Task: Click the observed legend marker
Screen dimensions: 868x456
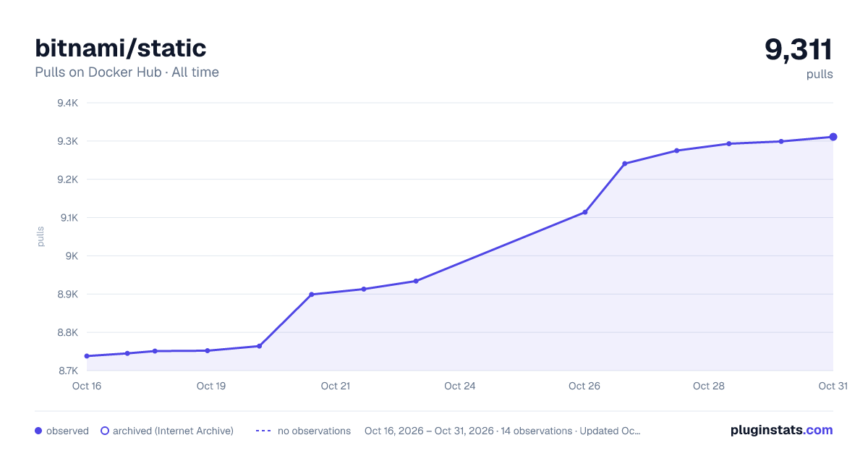Action: click(x=38, y=431)
